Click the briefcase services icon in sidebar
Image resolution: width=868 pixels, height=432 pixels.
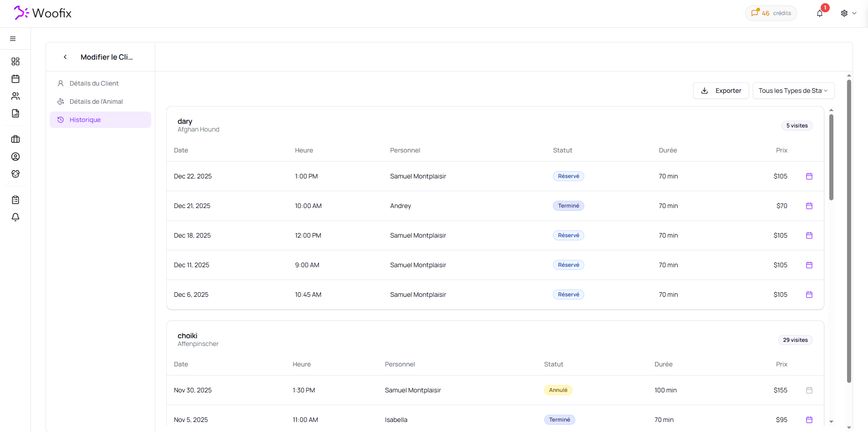click(x=15, y=139)
